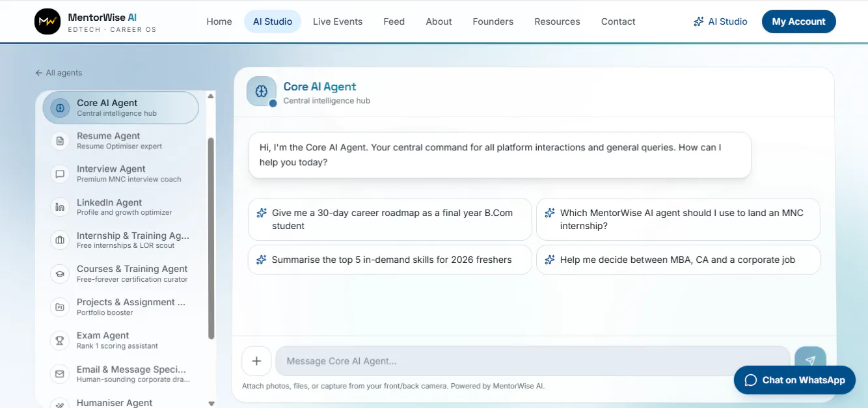Click the 'EDTECH · CAREER OS' tagline
The width and height of the screenshot is (868, 408).
[x=112, y=30]
